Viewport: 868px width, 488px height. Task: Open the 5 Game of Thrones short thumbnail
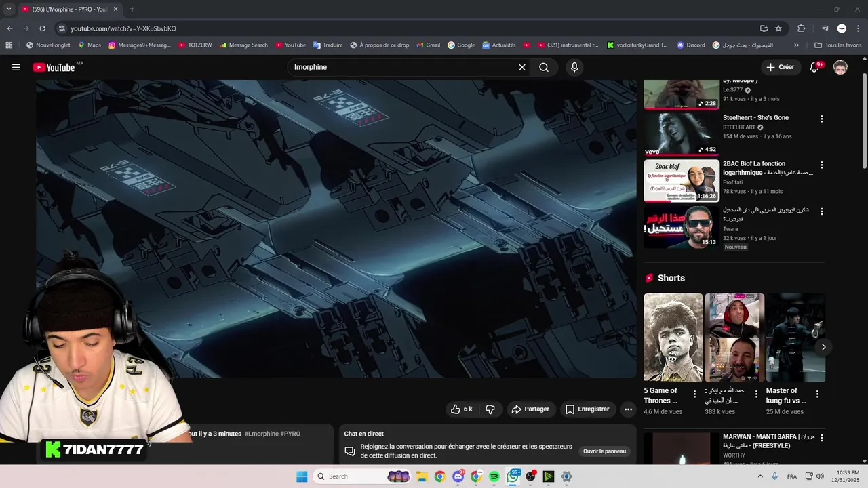[x=673, y=338]
